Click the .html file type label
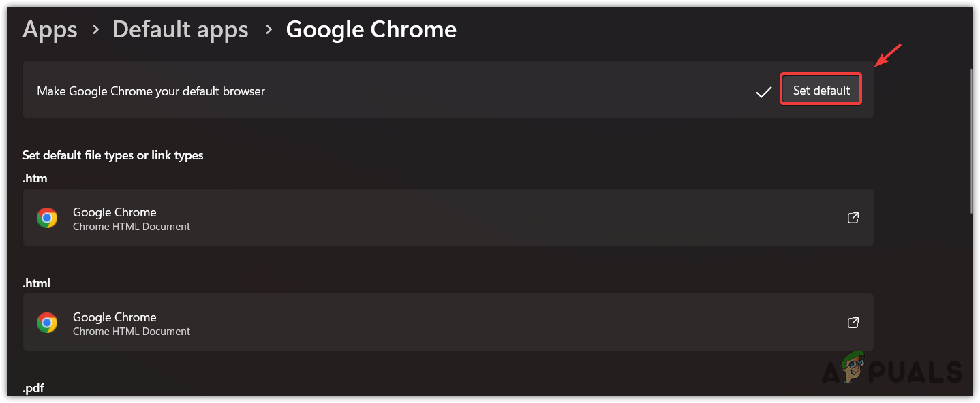The width and height of the screenshot is (980, 403). pyautogui.click(x=37, y=283)
